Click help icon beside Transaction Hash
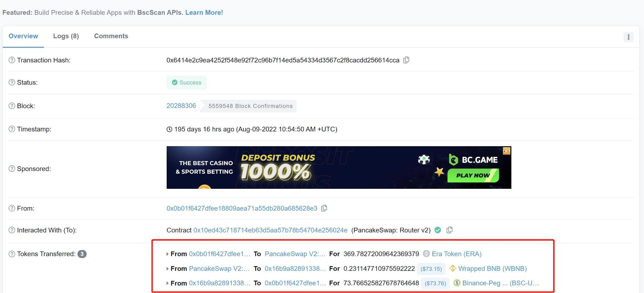This screenshot has width=644, height=293. pos(12,60)
